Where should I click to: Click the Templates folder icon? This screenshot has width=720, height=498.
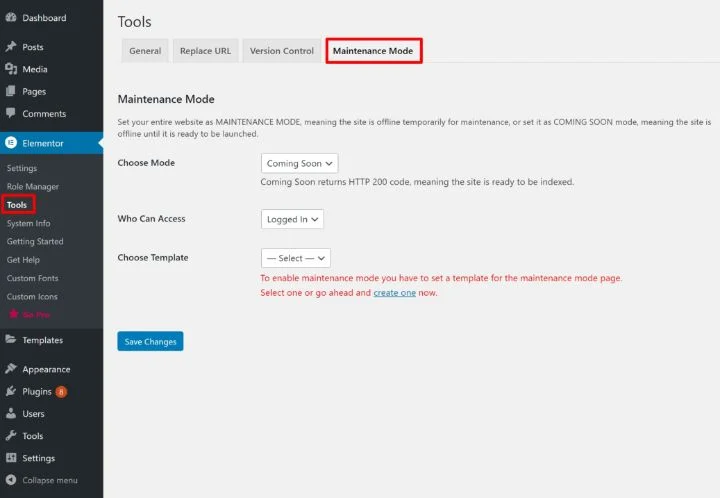[x=11, y=340]
